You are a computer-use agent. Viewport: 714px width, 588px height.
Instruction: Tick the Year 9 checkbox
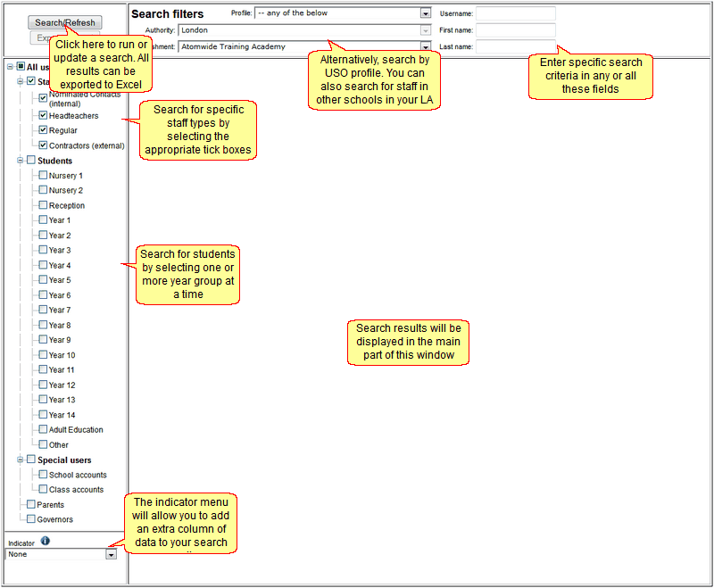point(43,339)
